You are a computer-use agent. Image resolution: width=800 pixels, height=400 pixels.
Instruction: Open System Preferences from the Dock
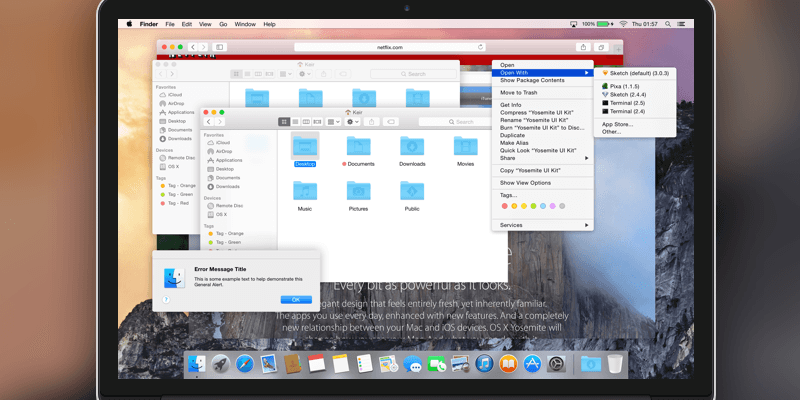point(558,364)
